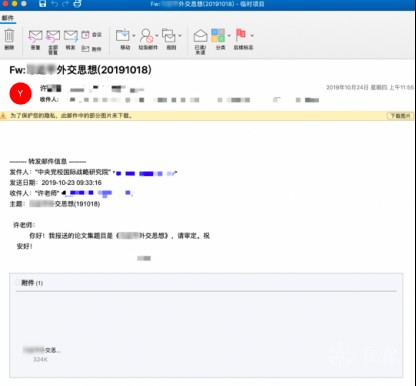Click the 许老师 recipient email link

pos(97,193)
